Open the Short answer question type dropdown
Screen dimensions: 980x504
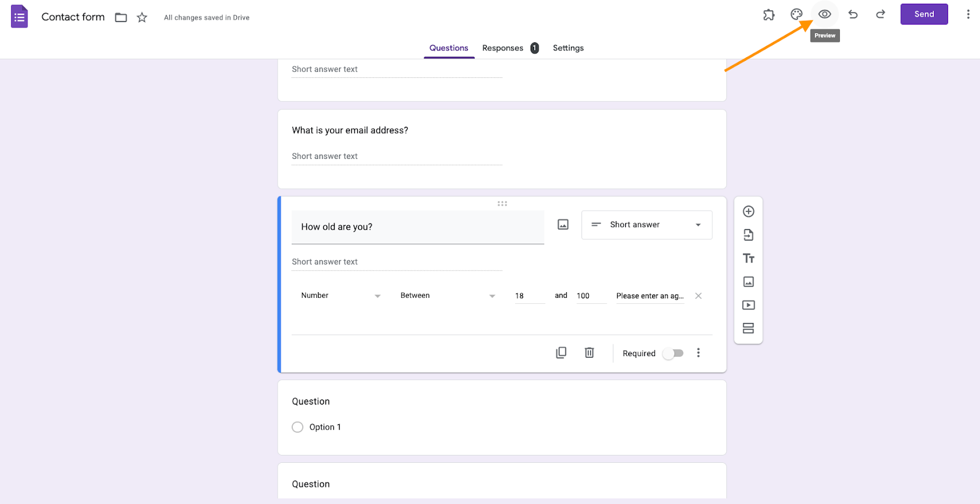647,225
